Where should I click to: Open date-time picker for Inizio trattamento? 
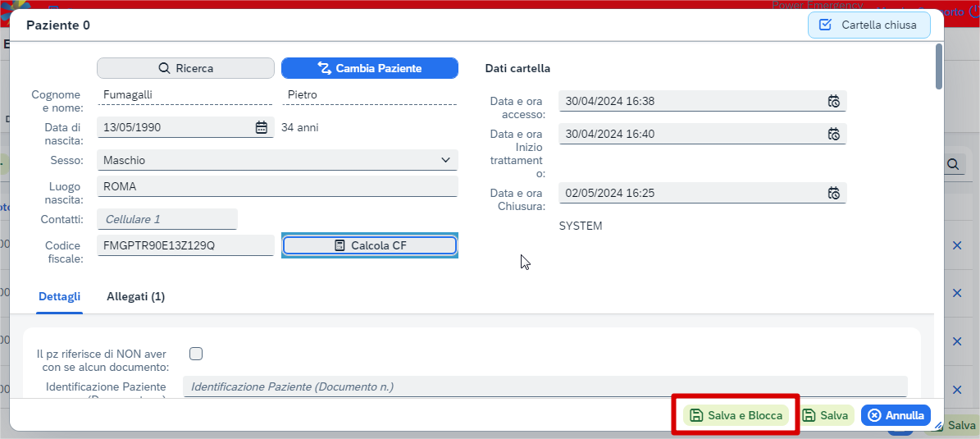coord(833,134)
